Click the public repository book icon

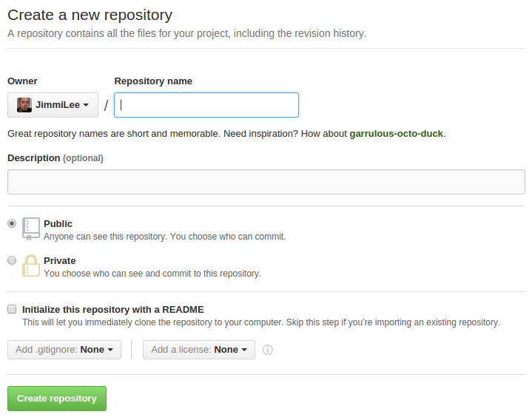(x=31, y=228)
